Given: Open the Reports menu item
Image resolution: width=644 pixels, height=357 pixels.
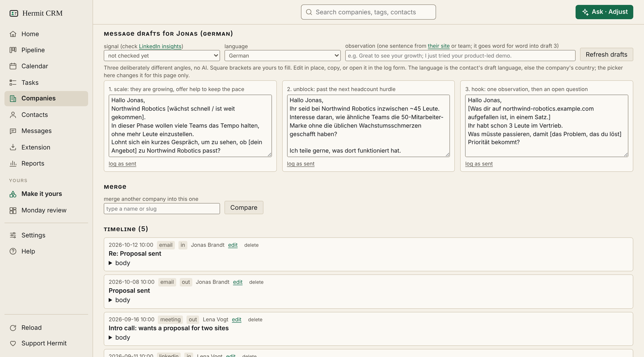Looking at the screenshot, I should tap(46, 163).
